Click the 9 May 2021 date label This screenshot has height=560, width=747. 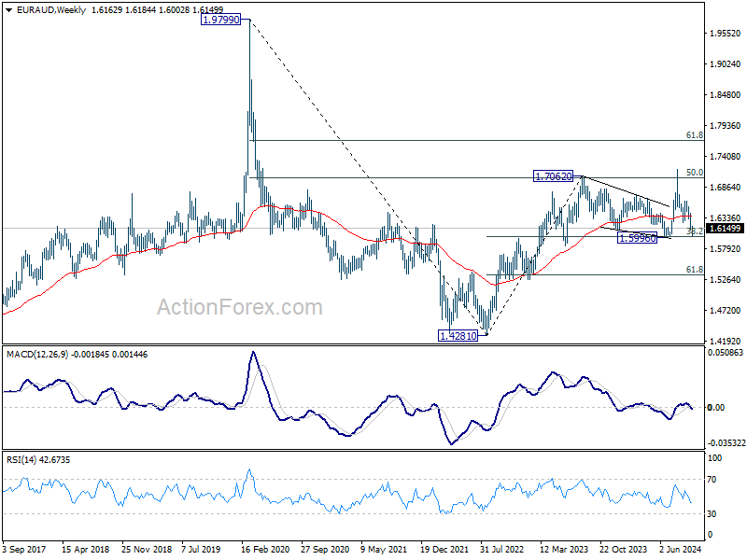click(x=384, y=550)
